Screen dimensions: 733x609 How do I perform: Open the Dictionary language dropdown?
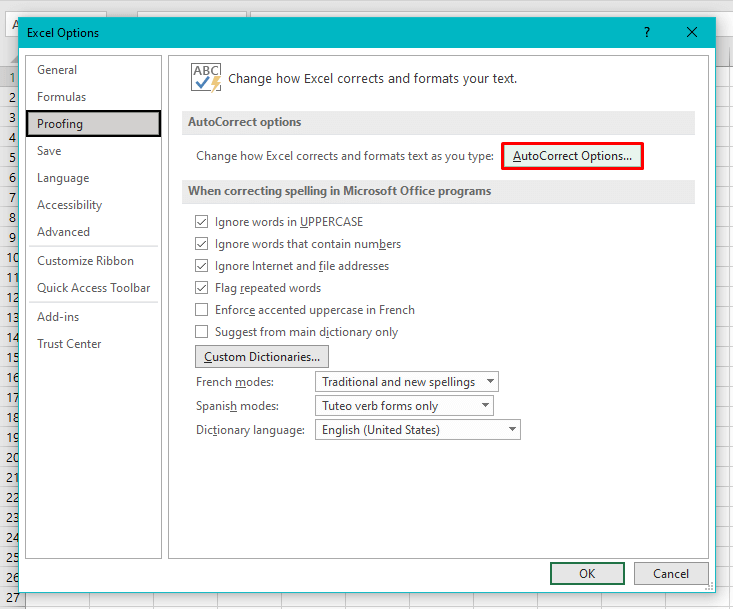coord(417,430)
